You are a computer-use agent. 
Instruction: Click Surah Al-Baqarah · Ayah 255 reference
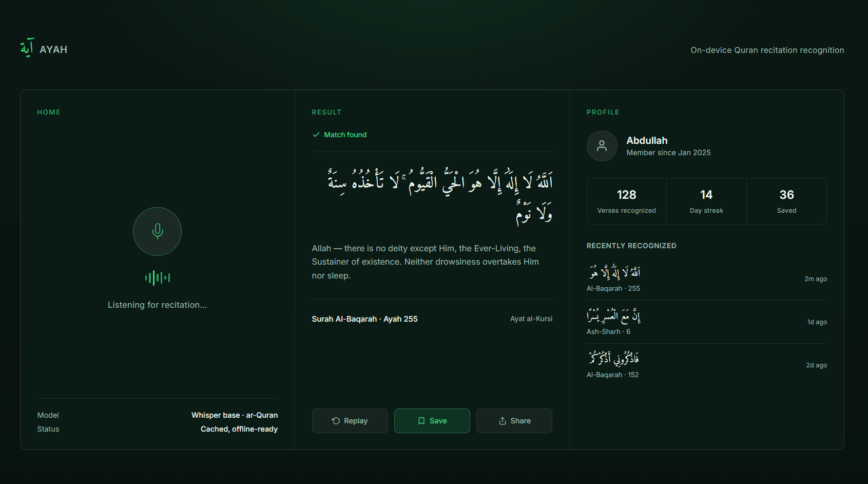click(364, 319)
